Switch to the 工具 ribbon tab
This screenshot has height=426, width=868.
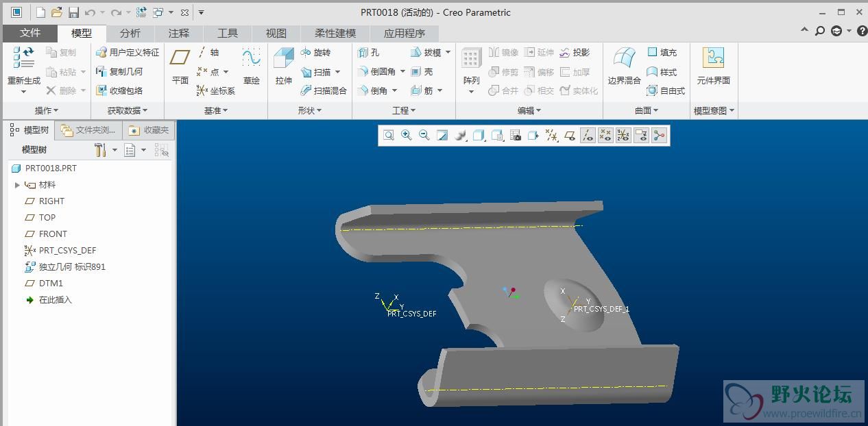pyautogui.click(x=228, y=33)
